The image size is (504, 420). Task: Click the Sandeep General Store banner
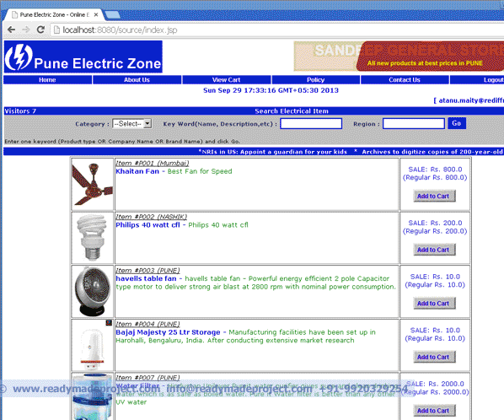(x=399, y=57)
